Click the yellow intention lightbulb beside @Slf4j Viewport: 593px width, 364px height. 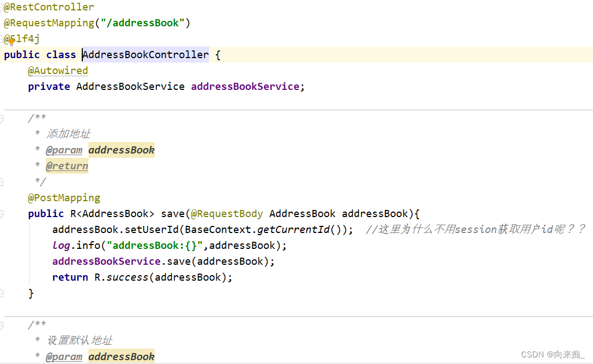click(12, 42)
